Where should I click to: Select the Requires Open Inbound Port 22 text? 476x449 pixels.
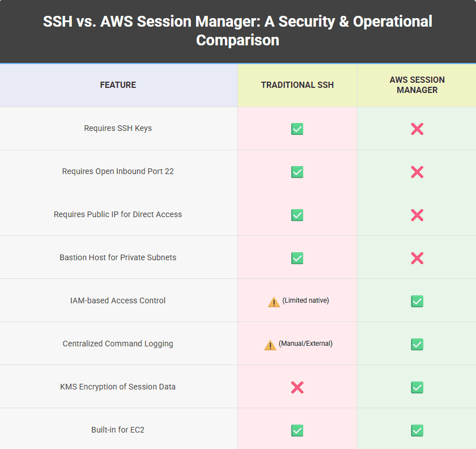(118, 171)
